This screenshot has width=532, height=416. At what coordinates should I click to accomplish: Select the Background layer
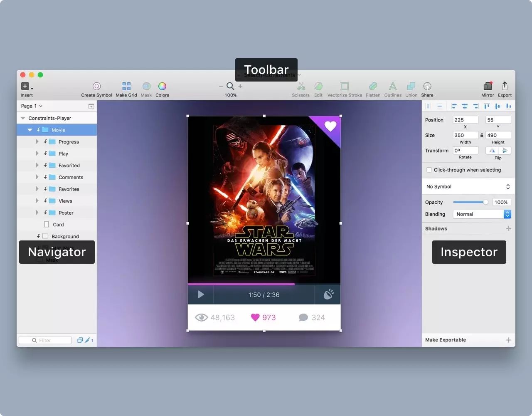(x=57, y=236)
